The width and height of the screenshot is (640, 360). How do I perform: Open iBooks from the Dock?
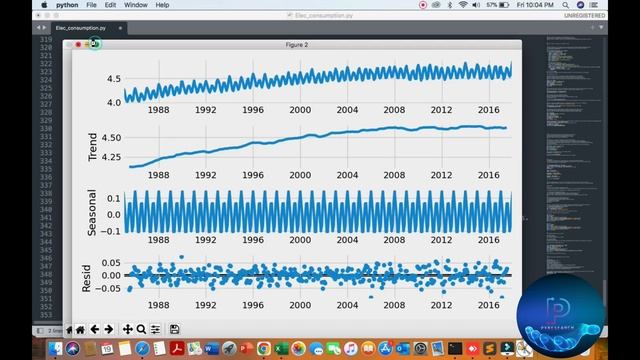pyautogui.click(x=368, y=349)
